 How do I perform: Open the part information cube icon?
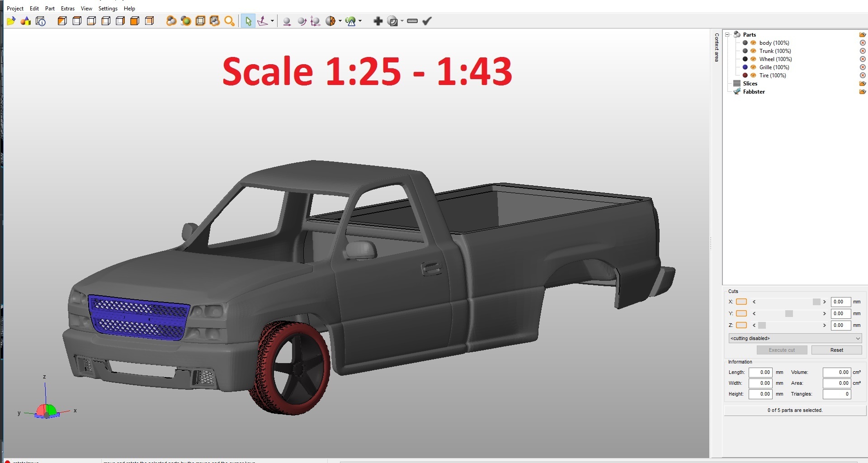click(41, 21)
